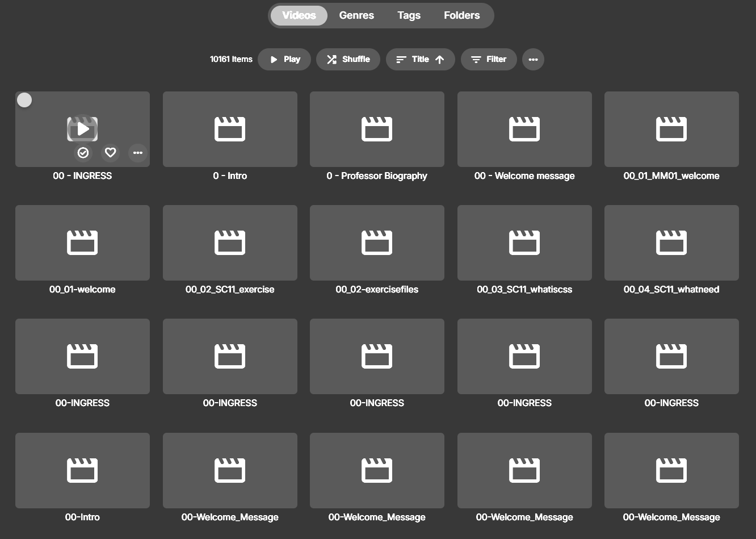Click the "00_04_SC11_whatneed" title text
756x539 pixels.
point(671,290)
